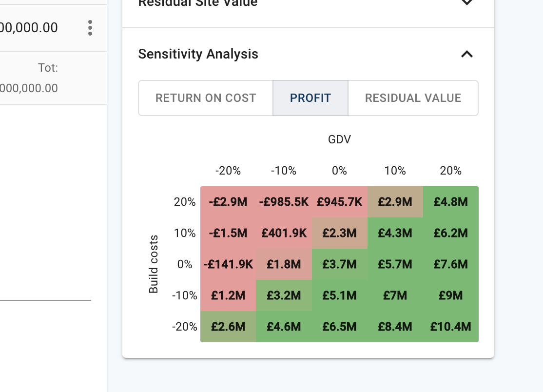Click the £401.9K cell
This screenshot has height=392, width=543.
click(284, 233)
